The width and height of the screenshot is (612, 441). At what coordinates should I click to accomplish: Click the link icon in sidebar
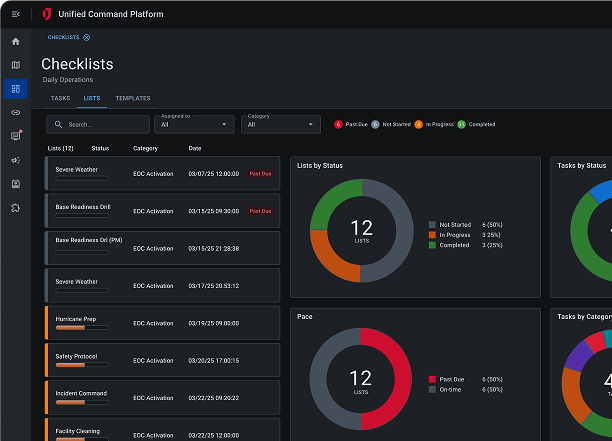point(15,113)
